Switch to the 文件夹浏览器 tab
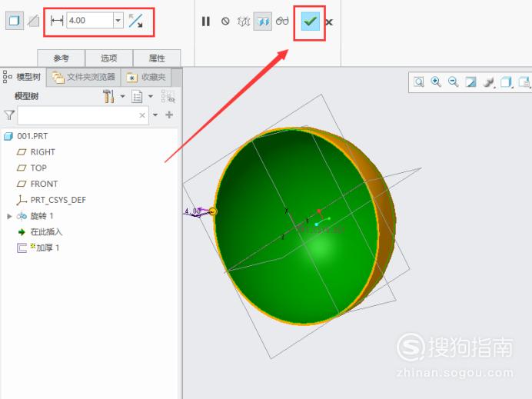Image resolution: width=532 pixels, height=399 pixels. click(84, 78)
